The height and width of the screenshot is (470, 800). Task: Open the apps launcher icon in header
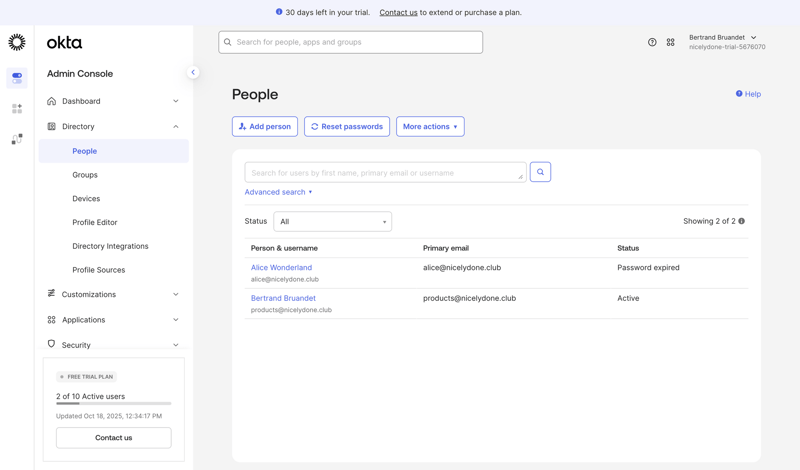pos(670,42)
